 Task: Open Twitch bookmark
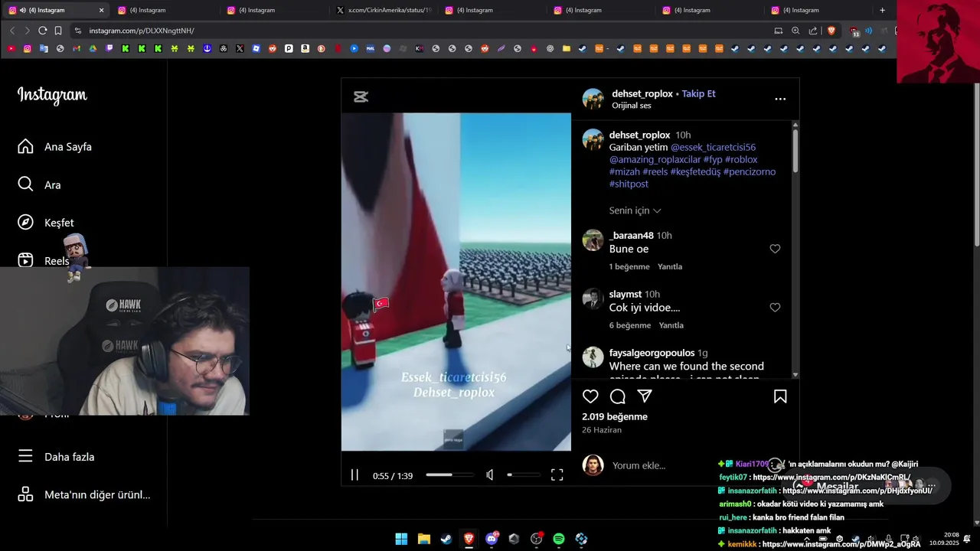[109, 48]
